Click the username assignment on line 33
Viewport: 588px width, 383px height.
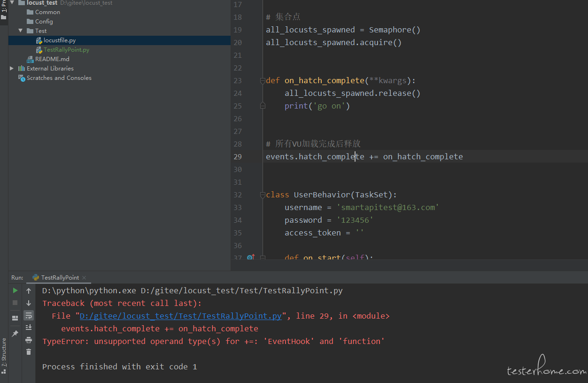[362, 208]
